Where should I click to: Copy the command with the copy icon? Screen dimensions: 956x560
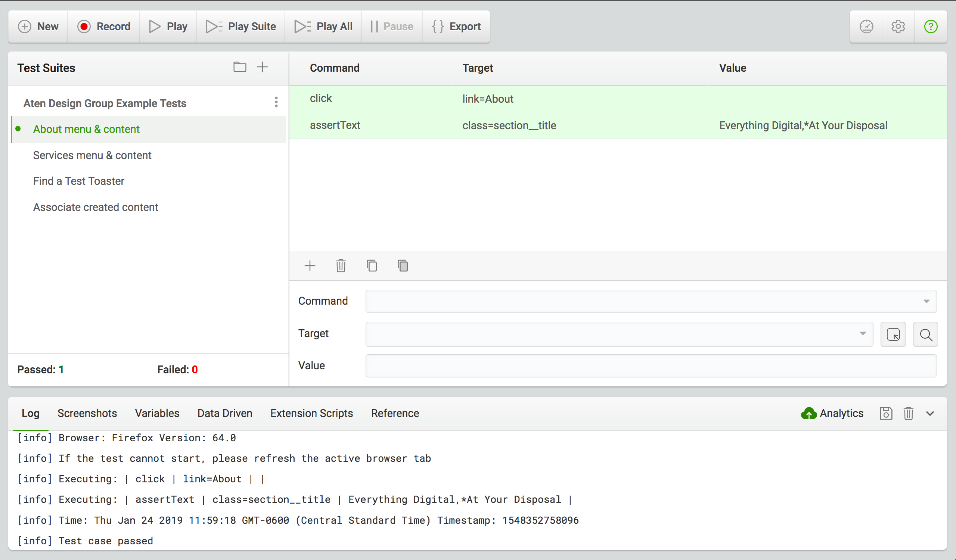point(372,266)
